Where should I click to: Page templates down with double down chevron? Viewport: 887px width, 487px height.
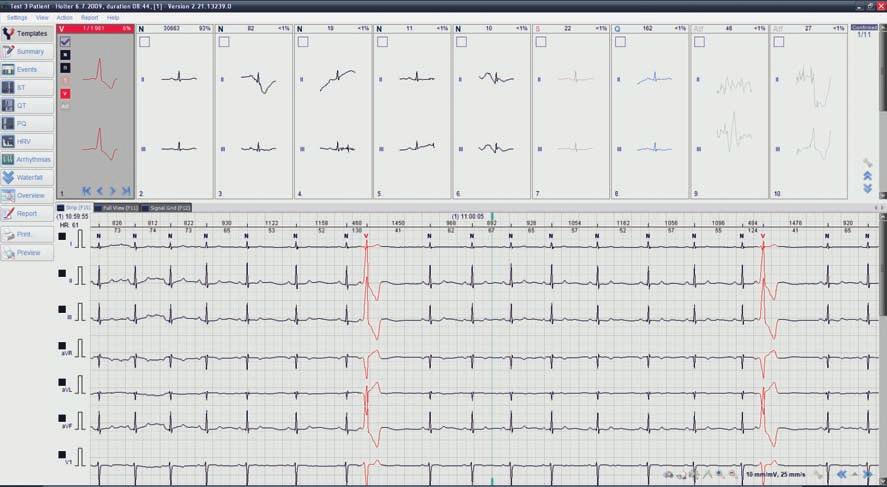[x=867, y=188]
